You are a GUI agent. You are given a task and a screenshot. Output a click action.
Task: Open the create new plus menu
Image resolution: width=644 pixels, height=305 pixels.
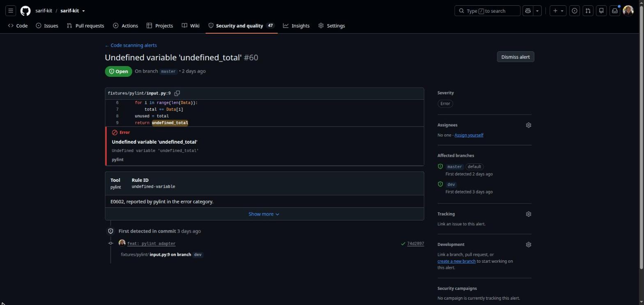coord(558,11)
